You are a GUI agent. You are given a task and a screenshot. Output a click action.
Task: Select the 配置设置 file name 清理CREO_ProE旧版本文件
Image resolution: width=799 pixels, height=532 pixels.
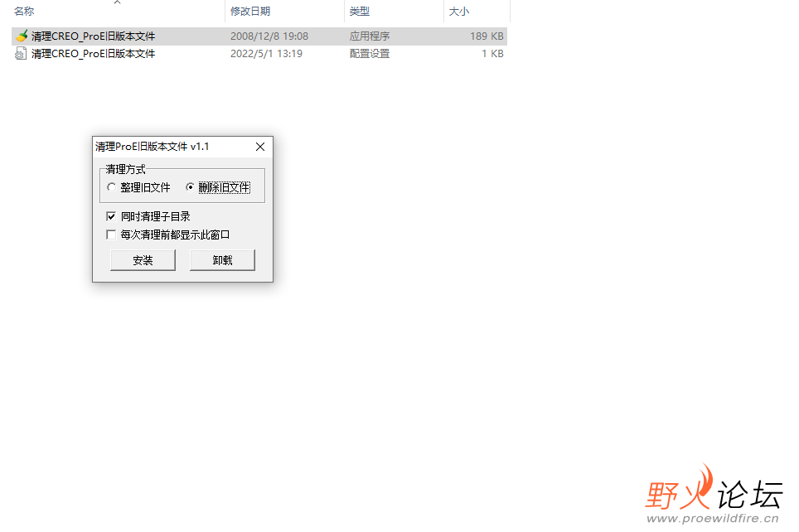pyautogui.click(x=94, y=54)
